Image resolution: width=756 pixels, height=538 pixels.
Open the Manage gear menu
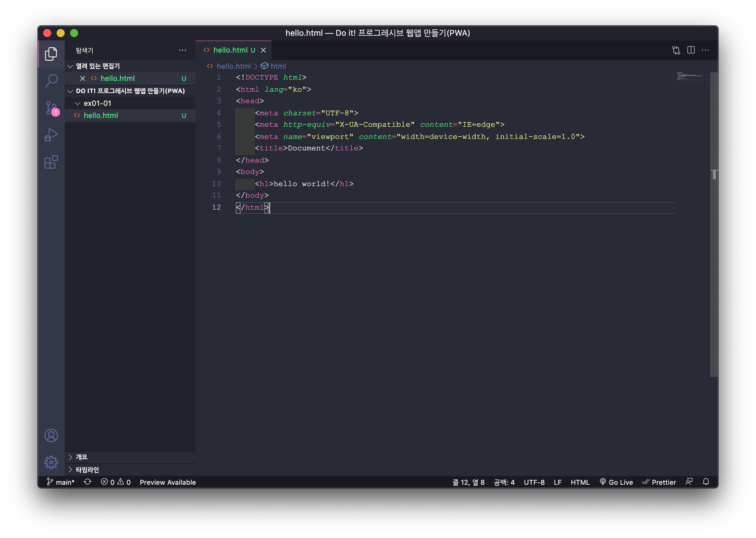51,462
